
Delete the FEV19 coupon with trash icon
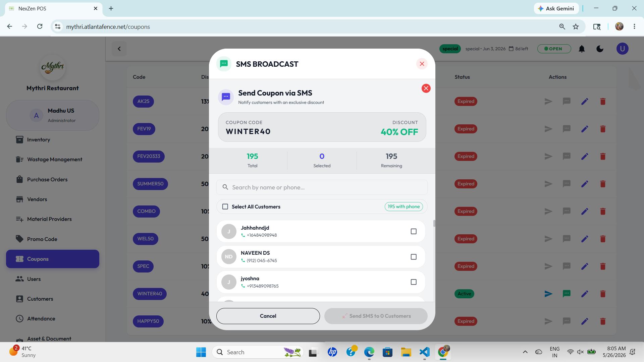(603, 129)
